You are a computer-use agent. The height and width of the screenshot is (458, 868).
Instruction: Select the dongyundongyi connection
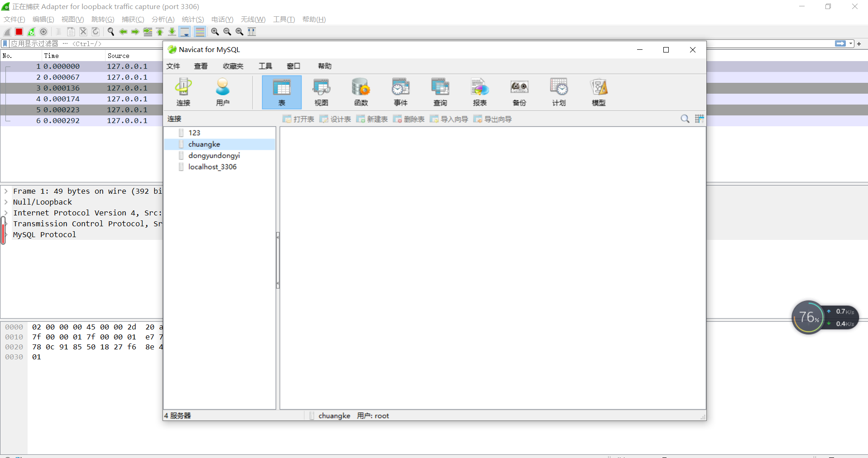pos(214,155)
